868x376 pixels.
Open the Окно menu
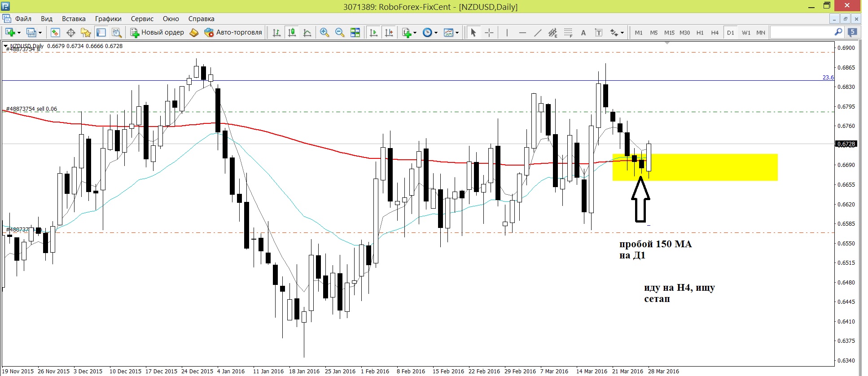tap(171, 19)
